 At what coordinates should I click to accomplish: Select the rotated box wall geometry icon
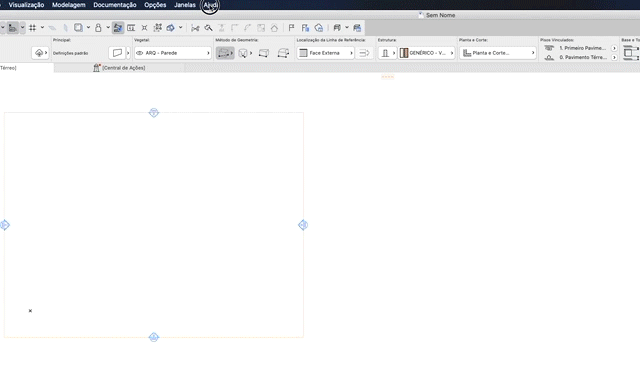283,53
